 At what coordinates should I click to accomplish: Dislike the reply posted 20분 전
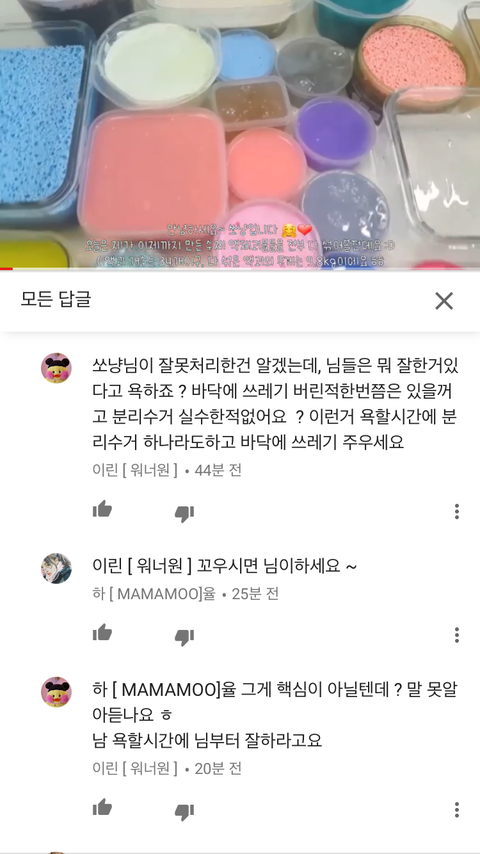pos(184,812)
